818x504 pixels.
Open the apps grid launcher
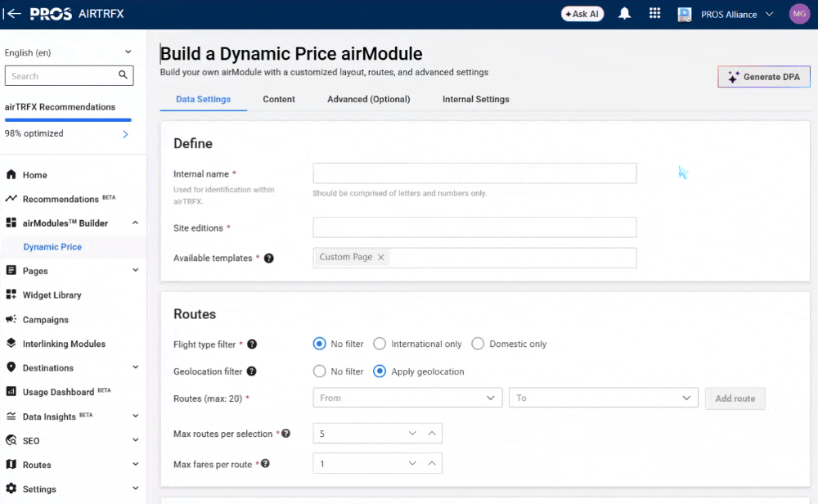pos(654,14)
